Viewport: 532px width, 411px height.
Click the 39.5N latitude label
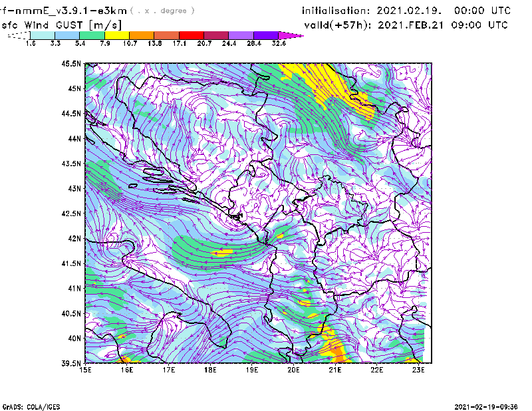click(x=71, y=364)
